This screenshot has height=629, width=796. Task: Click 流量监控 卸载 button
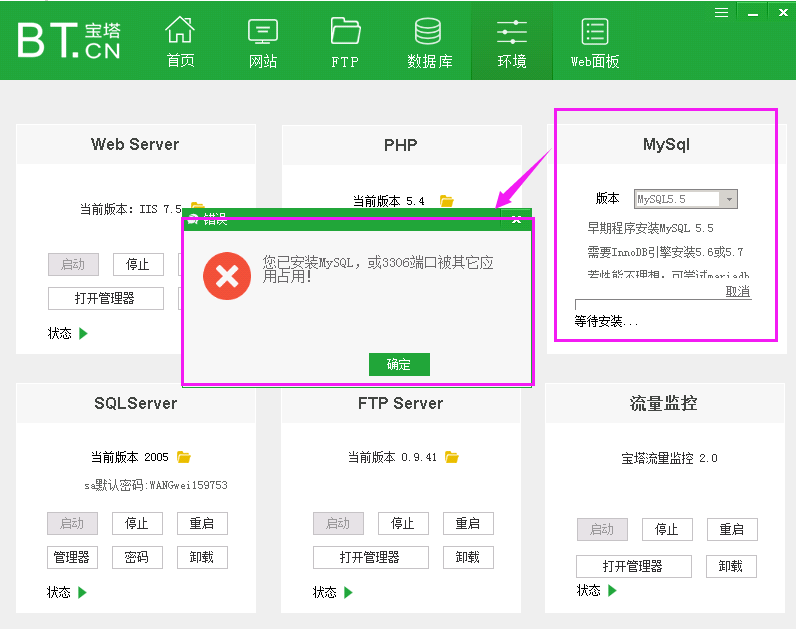pyautogui.click(x=731, y=566)
